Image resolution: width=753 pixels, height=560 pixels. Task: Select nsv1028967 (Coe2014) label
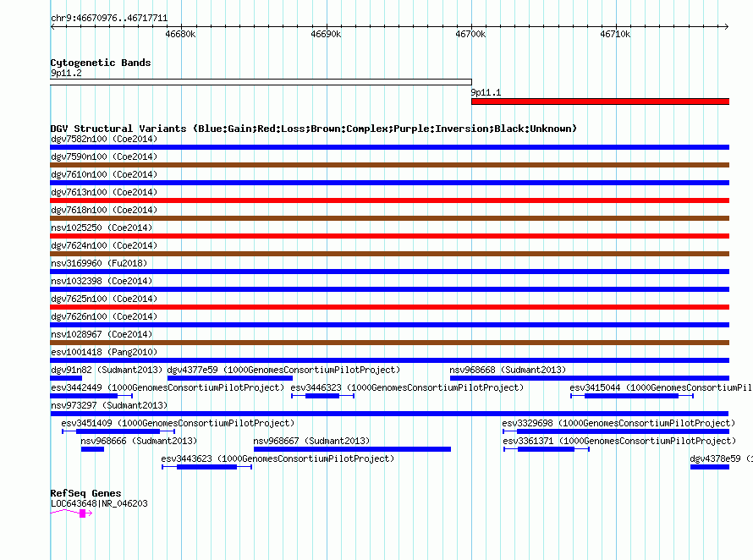click(x=102, y=334)
